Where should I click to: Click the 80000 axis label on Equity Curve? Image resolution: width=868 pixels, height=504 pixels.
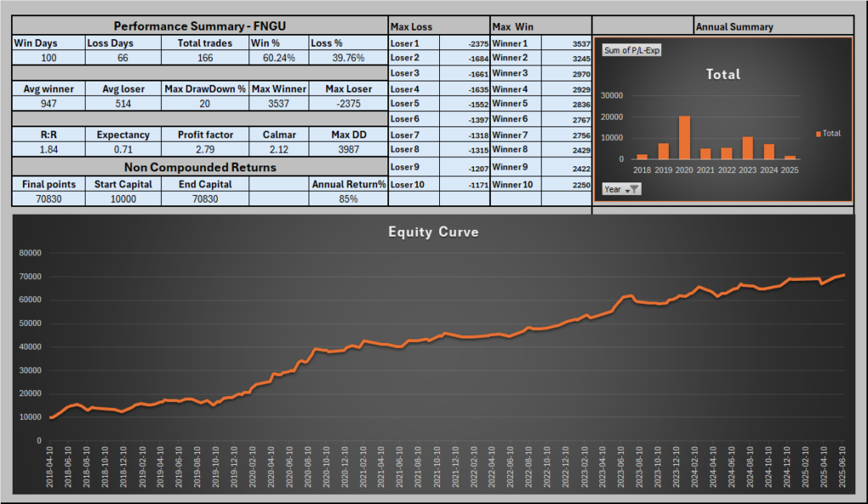coord(31,253)
